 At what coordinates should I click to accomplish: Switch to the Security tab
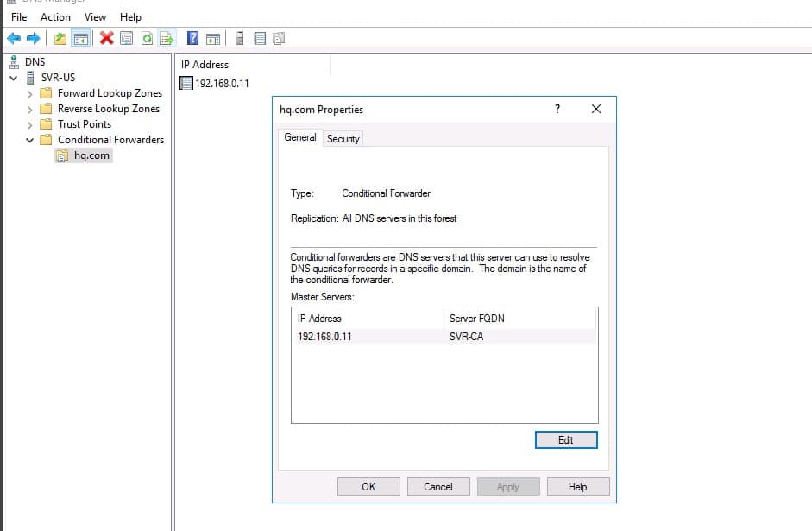(x=343, y=139)
